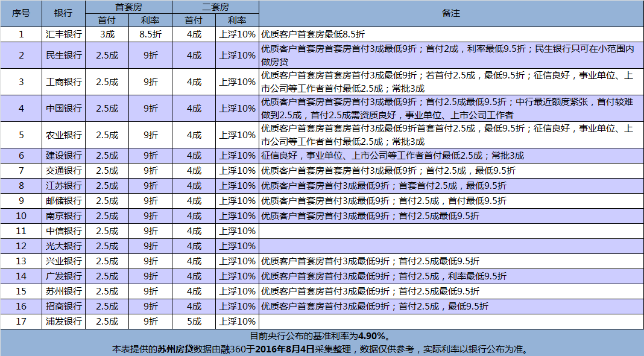Image resolution: width=644 pixels, height=356 pixels.
Task: Select the 南京银行 cell
Action: pyautogui.click(x=64, y=216)
